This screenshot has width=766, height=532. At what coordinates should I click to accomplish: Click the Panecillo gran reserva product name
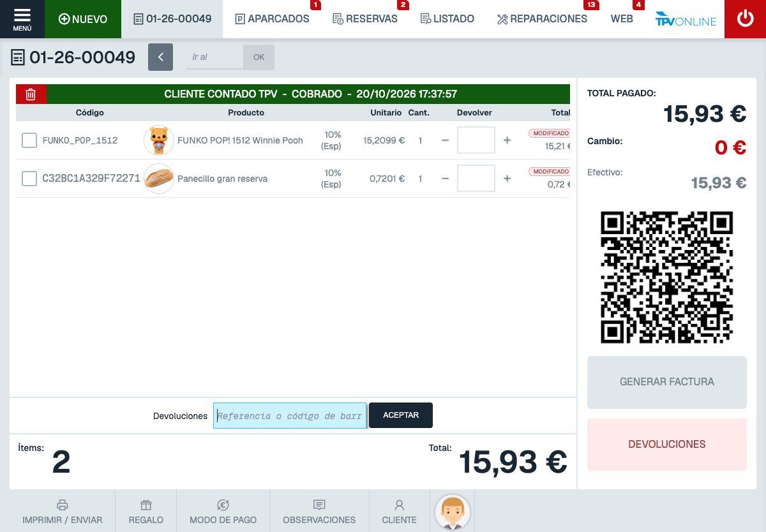coord(222,179)
